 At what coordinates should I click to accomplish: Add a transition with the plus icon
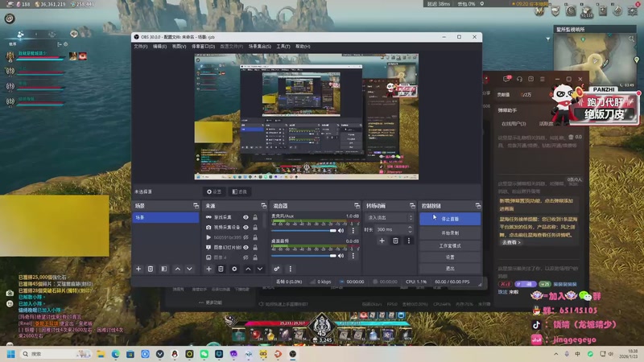[382, 241]
